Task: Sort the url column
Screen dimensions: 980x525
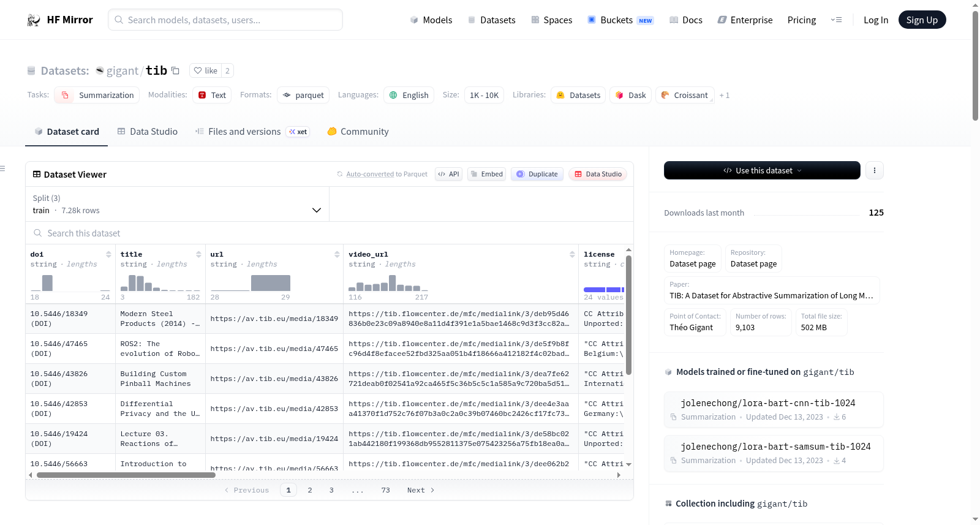Action: tap(337, 254)
